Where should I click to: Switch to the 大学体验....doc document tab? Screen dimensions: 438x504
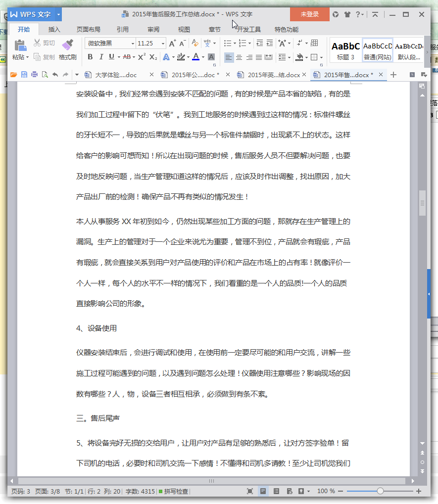pos(116,75)
